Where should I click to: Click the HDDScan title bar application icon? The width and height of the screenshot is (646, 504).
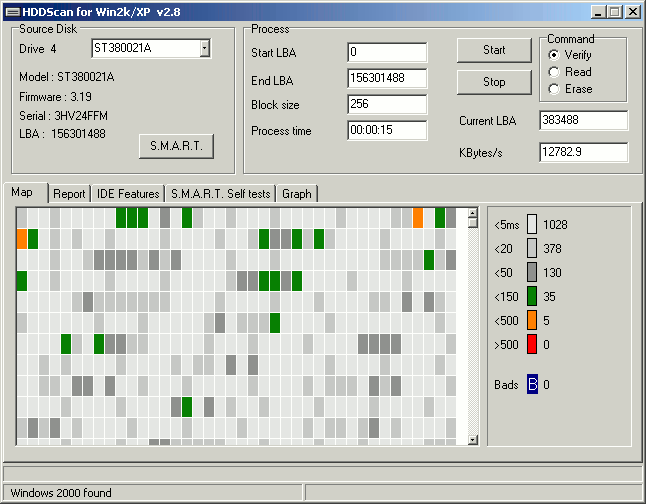(11, 11)
